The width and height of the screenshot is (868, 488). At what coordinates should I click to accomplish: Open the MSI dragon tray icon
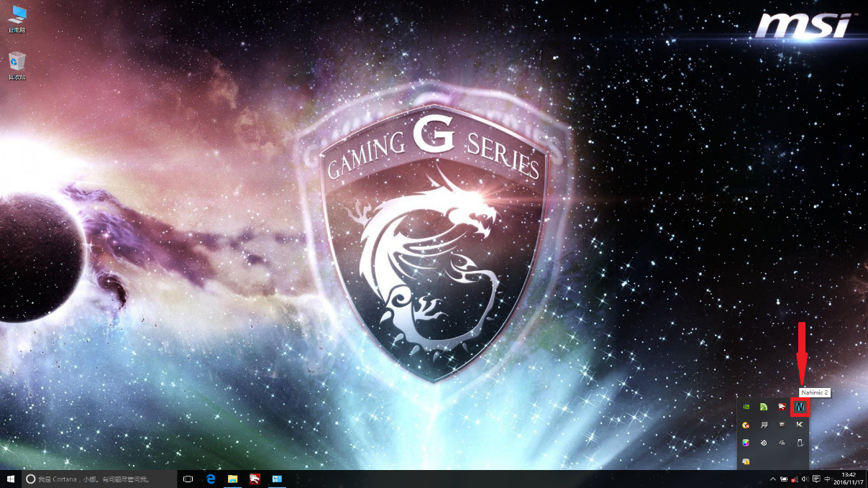point(782,407)
